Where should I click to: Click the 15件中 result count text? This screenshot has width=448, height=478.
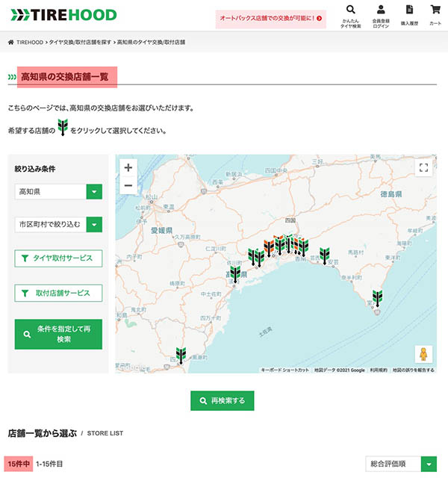click(x=19, y=464)
